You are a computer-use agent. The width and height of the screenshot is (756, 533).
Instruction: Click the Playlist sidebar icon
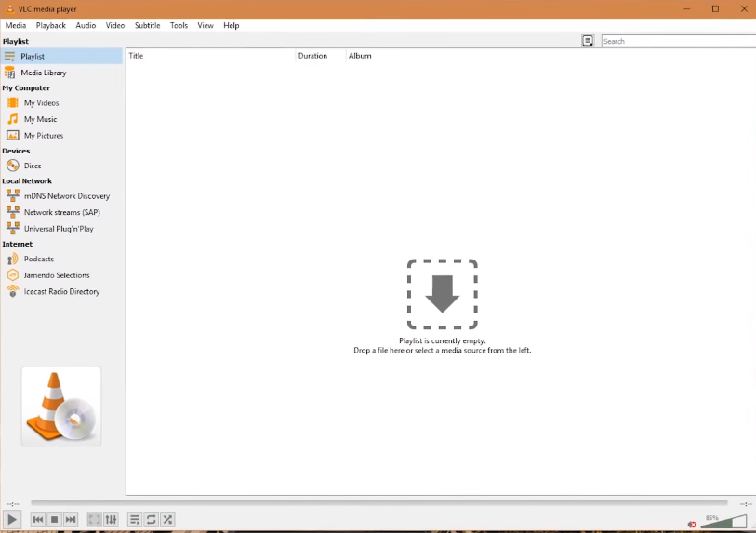click(9, 57)
